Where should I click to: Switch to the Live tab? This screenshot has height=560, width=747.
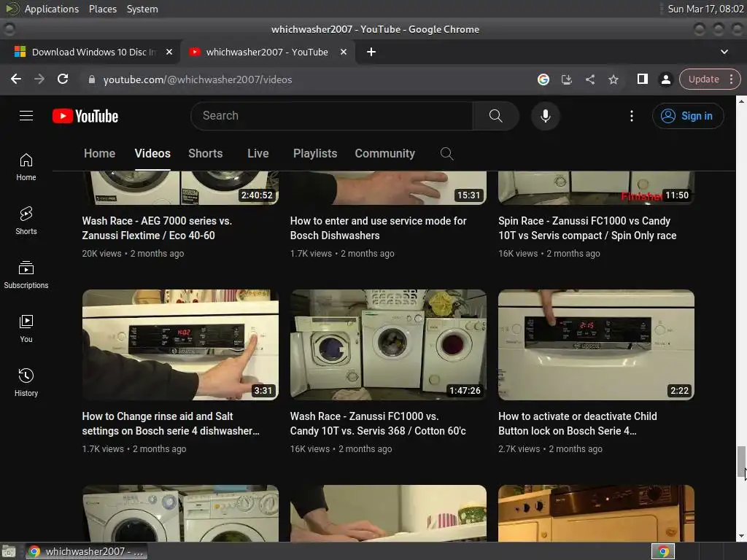(258, 153)
